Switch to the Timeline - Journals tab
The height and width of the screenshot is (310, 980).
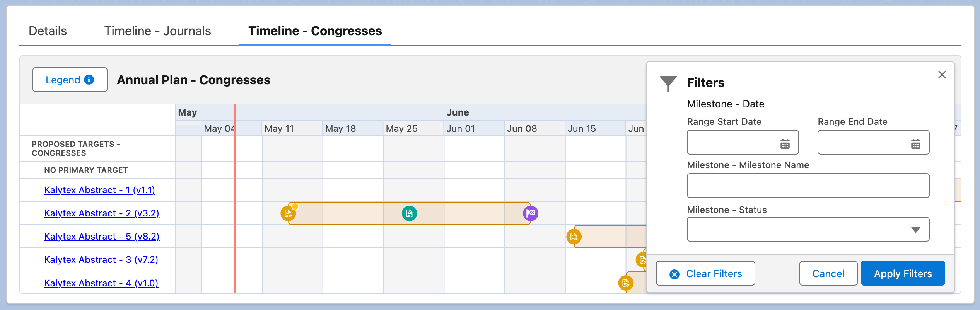coord(157,31)
